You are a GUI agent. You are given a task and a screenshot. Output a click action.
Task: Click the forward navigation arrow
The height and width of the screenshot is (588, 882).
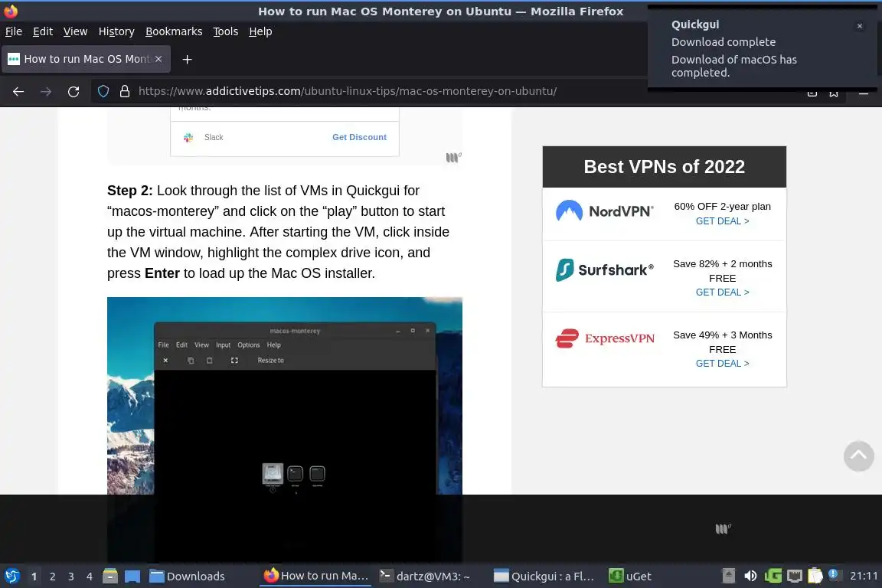(x=46, y=91)
